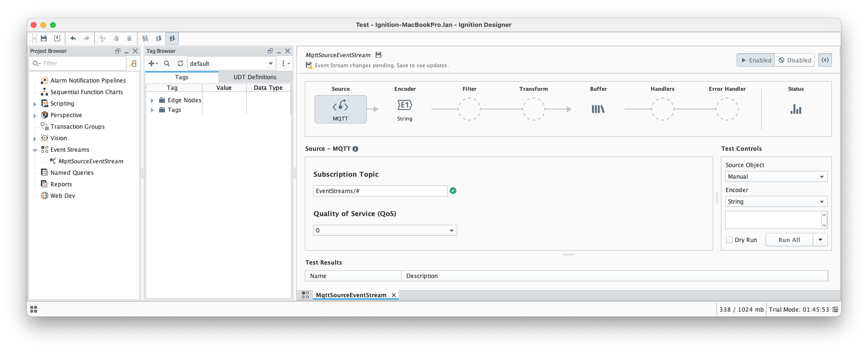868x352 pixels.
Task: Click the Tag Browser search magnifier icon
Action: (x=167, y=63)
